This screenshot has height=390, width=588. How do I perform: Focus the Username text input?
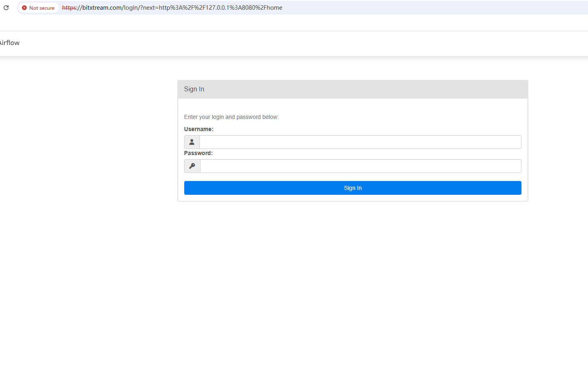pyautogui.click(x=360, y=142)
